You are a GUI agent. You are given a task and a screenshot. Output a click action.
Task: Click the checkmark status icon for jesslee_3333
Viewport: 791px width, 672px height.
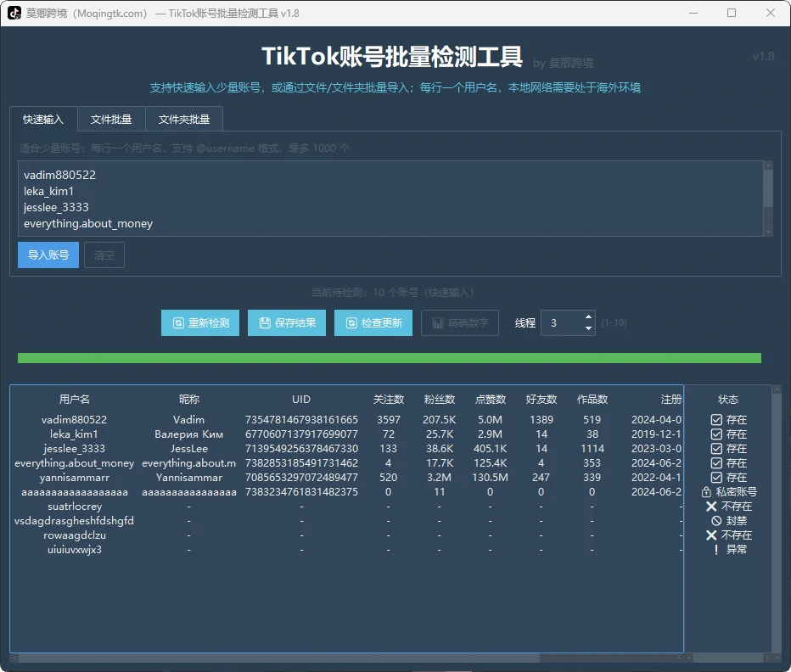pyautogui.click(x=716, y=449)
